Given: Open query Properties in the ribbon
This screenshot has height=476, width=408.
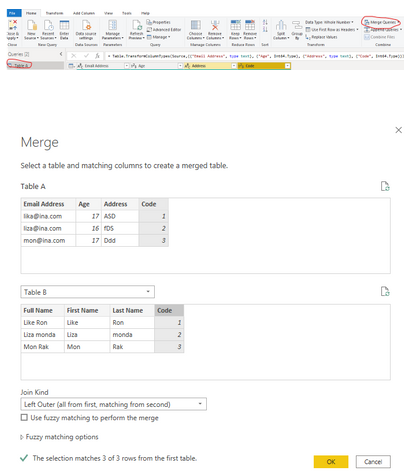Looking at the screenshot, I should coord(159,22).
